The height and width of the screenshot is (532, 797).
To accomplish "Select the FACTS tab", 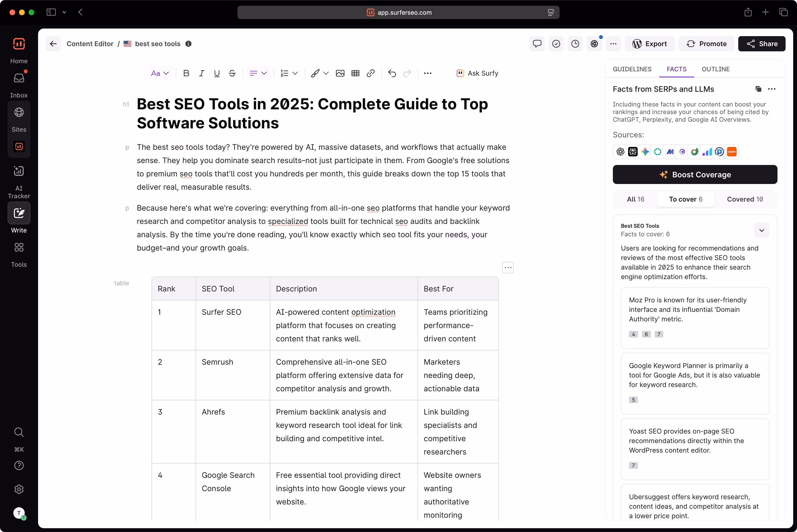I will (x=676, y=69).
